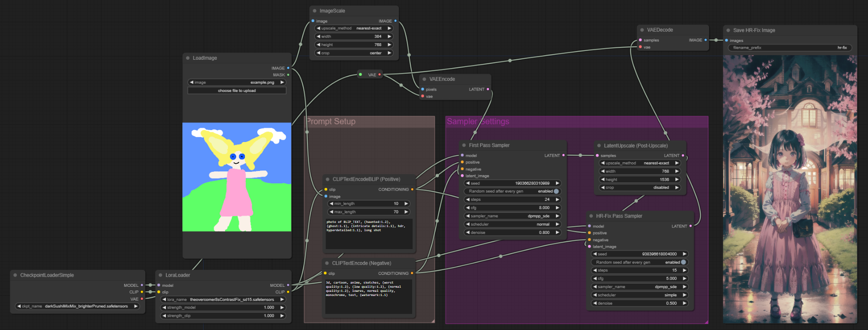
Task: Click the VAEDecode node collapse dot
Action: 642,30
